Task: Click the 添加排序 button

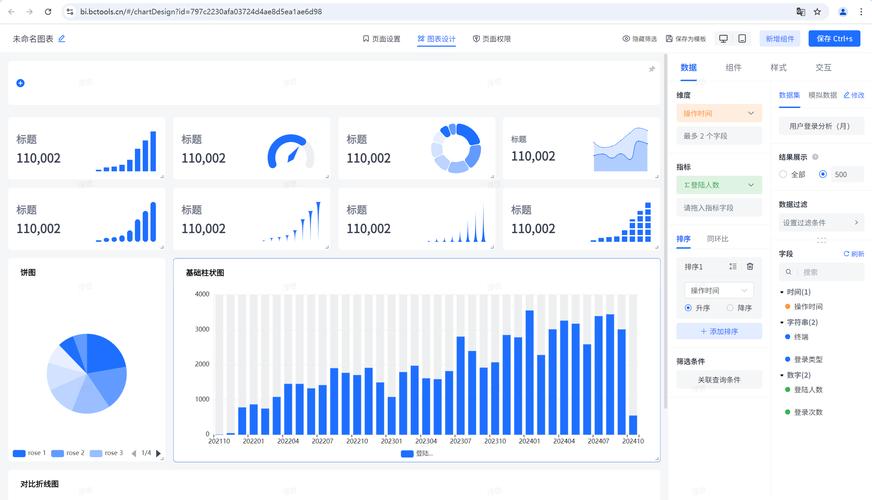Action: click(x=719, y=331)
